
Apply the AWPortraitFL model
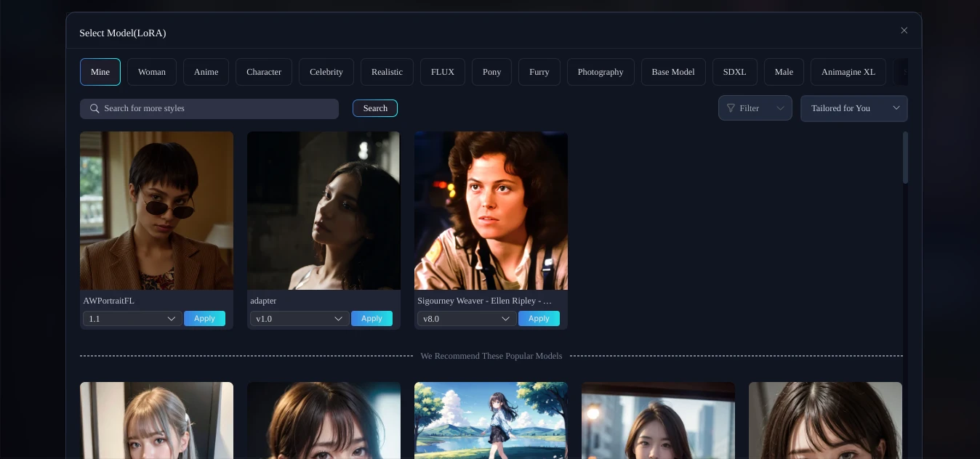click(204, 319)
